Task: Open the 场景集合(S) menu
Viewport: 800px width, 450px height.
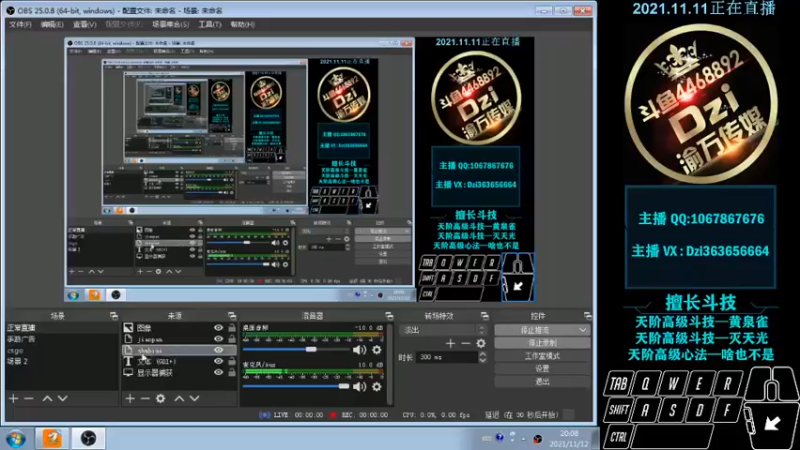Action: click(170, 24)
